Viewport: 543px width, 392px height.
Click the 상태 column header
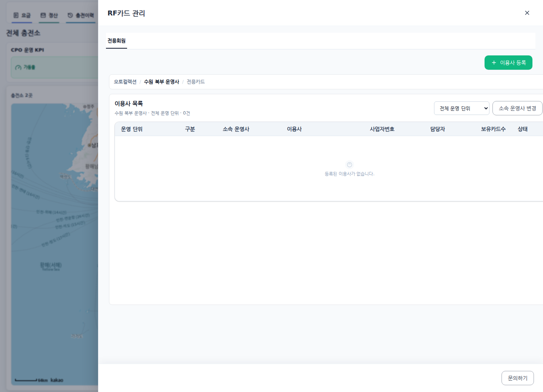[x=523, y=129]
